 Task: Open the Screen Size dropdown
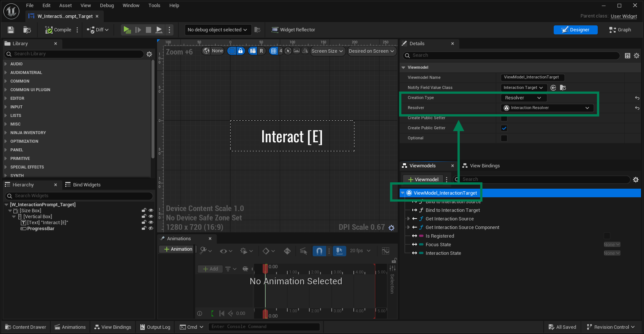pyautogui.click(x=327, y=51)
